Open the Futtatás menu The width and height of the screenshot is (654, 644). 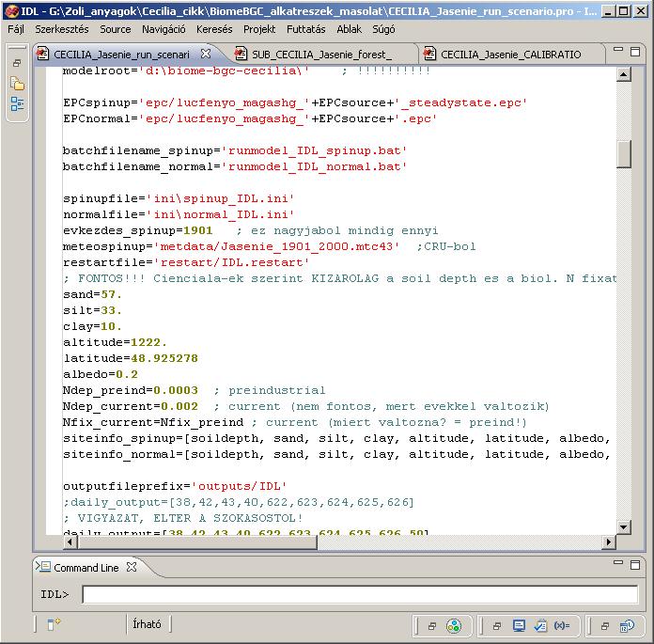pos(305,29)
